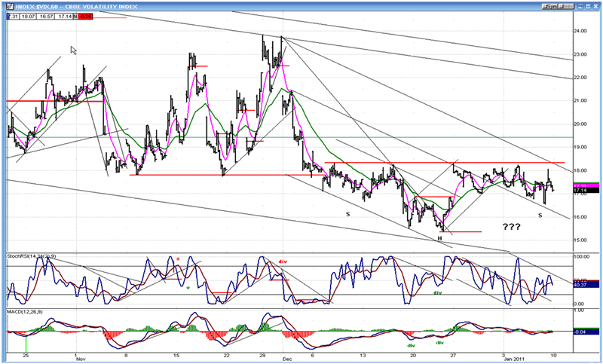Click the red asterisk marker in StochRSI pane

tap(178, 260)
